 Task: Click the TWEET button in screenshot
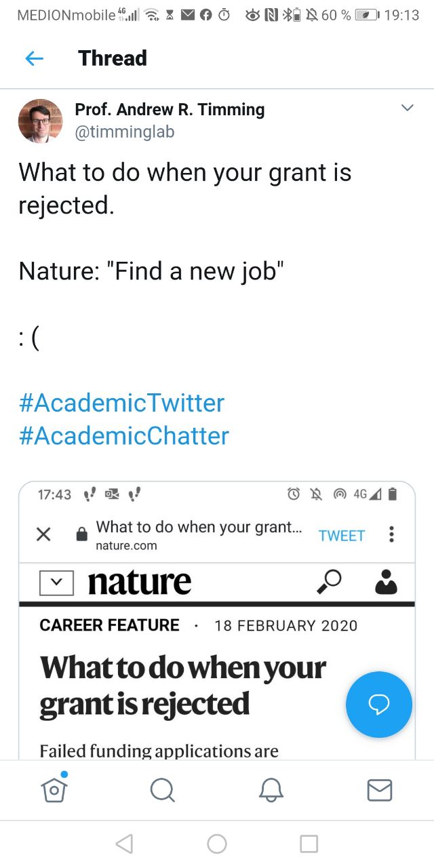click(x=342, y=536)
